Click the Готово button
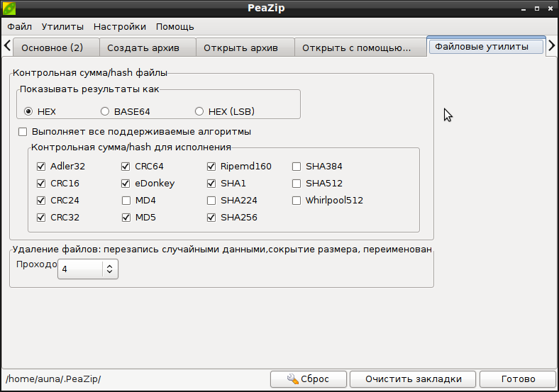This screenshot has height=392, width=559. click(518, 379)
